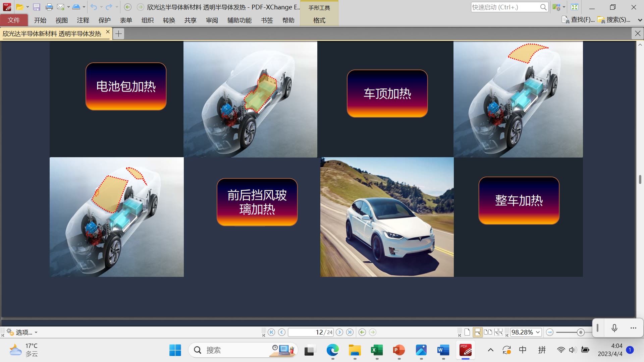Enable single page layout mode

point(467,332)
